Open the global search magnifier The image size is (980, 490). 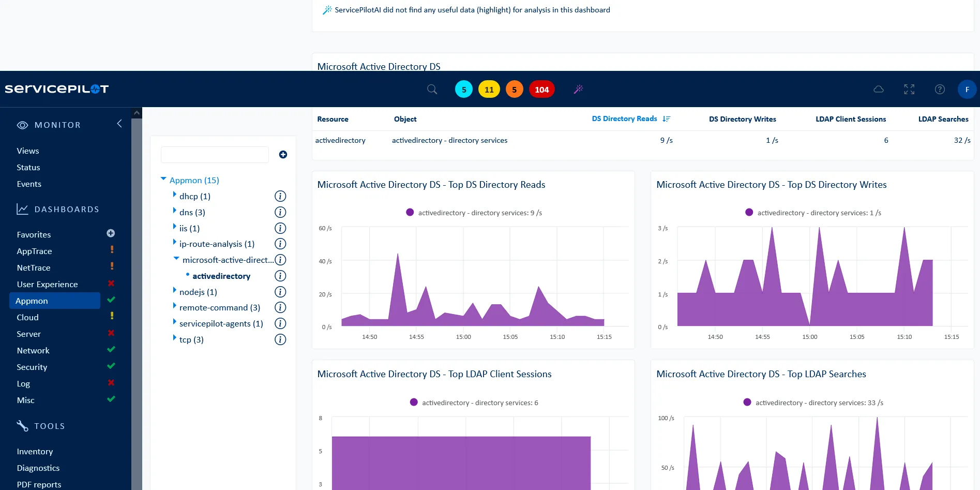tap(432, 89)
